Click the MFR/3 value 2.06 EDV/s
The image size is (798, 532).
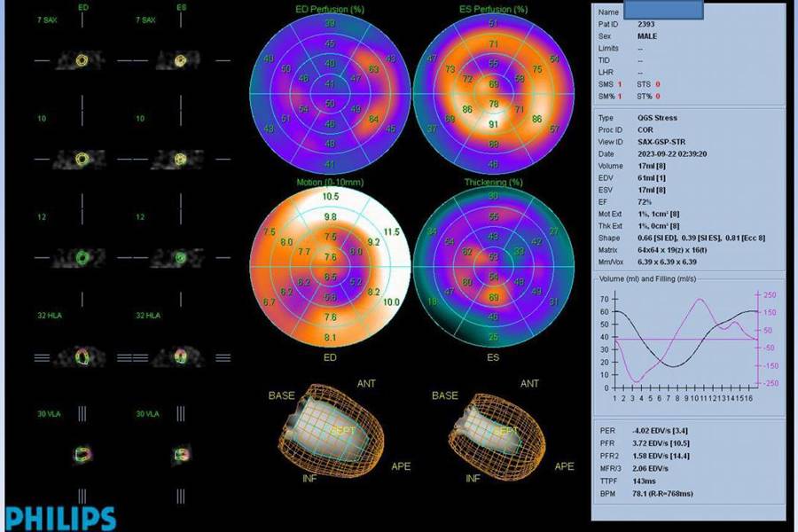[x=651, y=468]
